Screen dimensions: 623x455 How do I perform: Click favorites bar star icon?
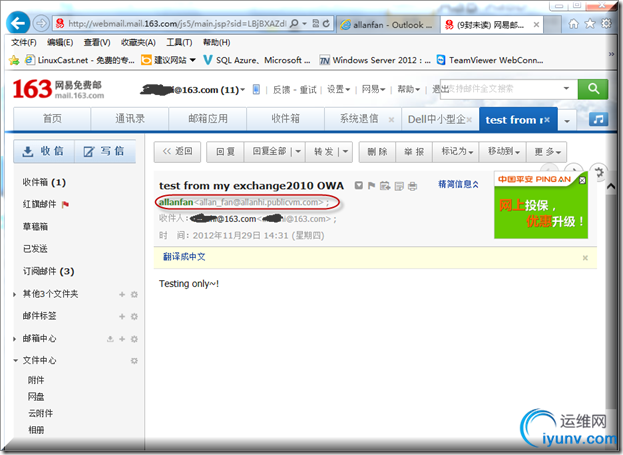tap(14, 60)
